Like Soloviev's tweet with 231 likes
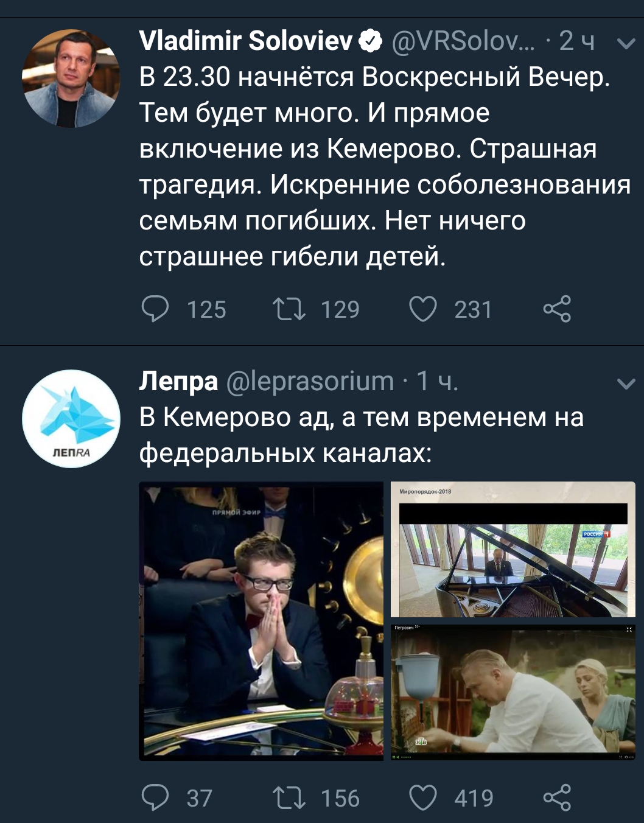 pos(422,309)
